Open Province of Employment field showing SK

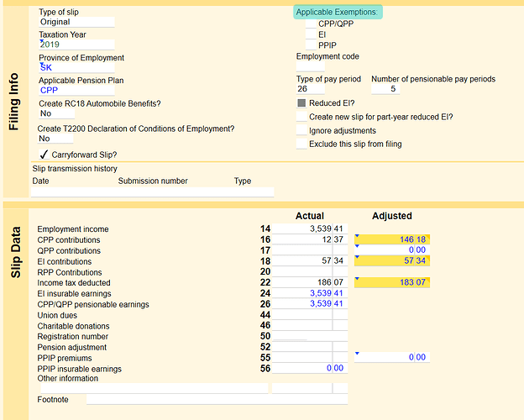pyautogui.click(x=76, y=67)
